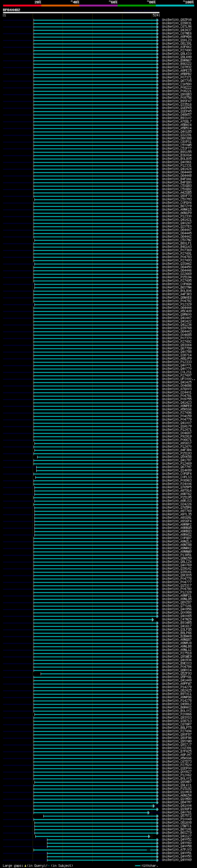197x868 pixels.
Task: Select hit UniRef100_P12062
Action: tap(177, 775)
